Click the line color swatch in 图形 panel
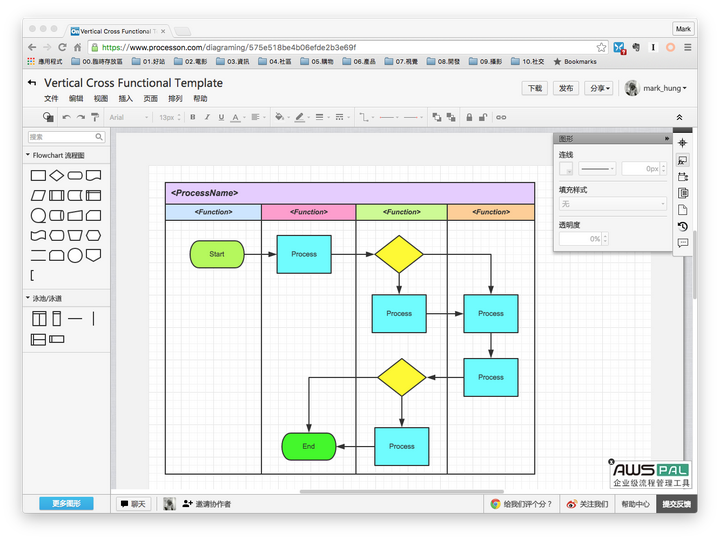The height and width of the screenshot is (540, 720). 566,169
